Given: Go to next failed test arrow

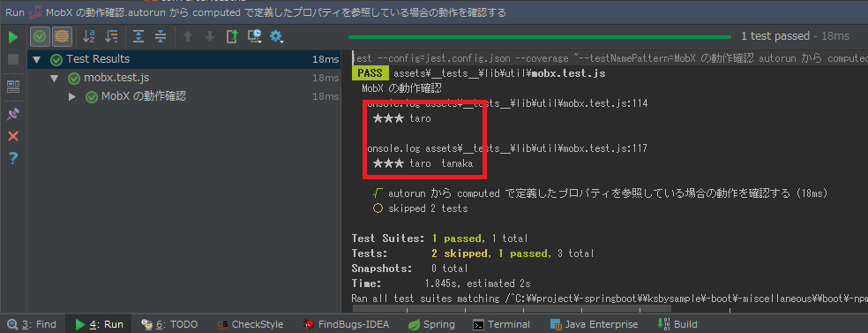Looking at the screenshot, I should coord(209,36).
